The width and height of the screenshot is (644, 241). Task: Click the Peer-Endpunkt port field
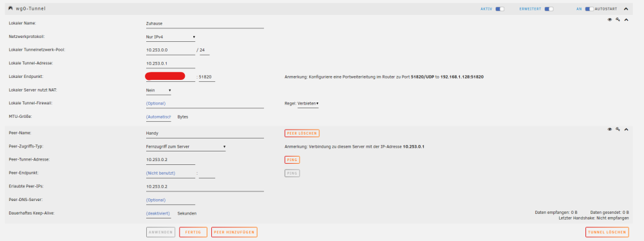click(207, 173)
